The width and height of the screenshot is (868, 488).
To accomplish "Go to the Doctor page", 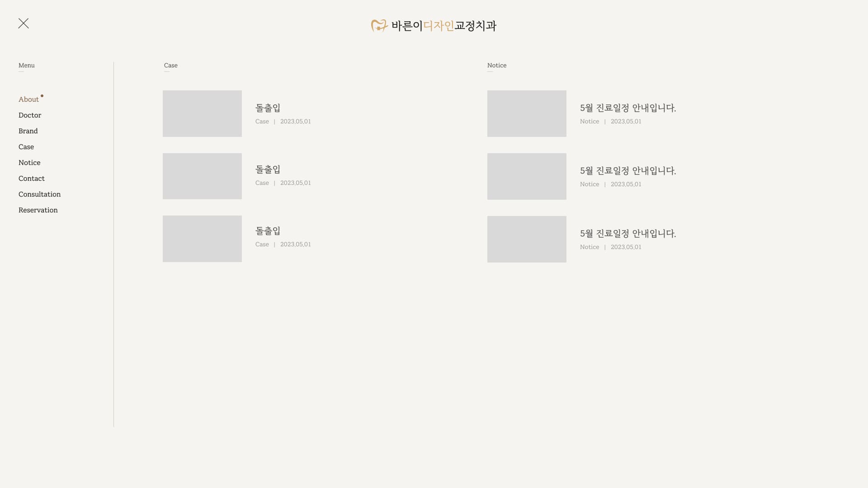I will coord(30,115).
